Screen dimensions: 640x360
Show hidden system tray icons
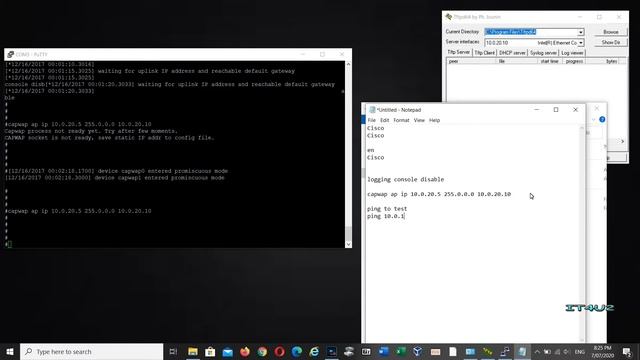click(537, 351)
